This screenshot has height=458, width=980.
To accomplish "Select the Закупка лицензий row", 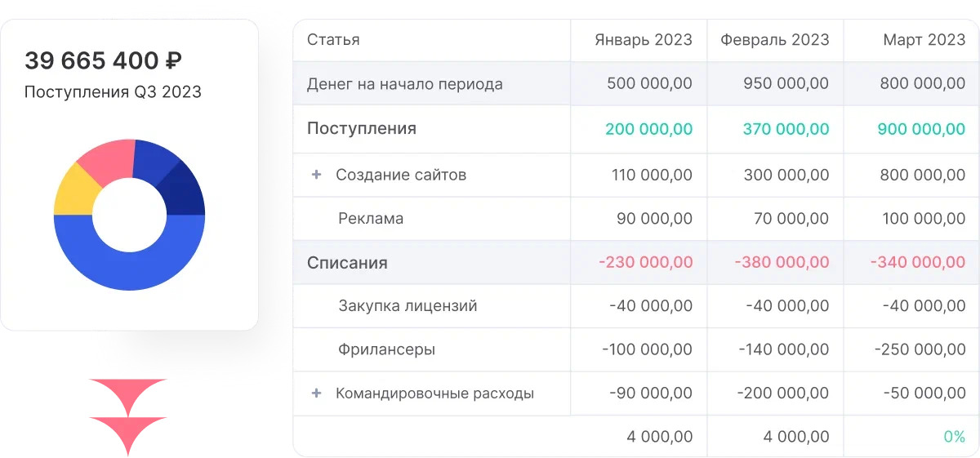I will 408,306.
